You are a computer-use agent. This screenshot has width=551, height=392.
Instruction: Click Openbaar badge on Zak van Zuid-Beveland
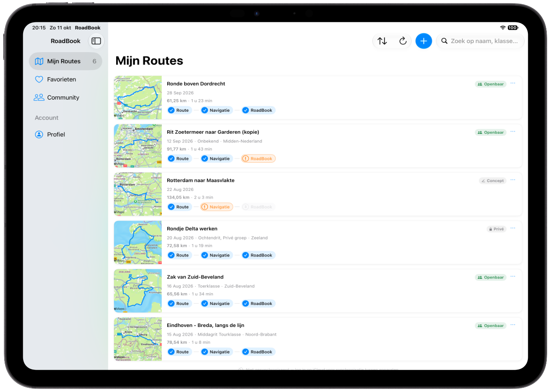tap(491, 277)
